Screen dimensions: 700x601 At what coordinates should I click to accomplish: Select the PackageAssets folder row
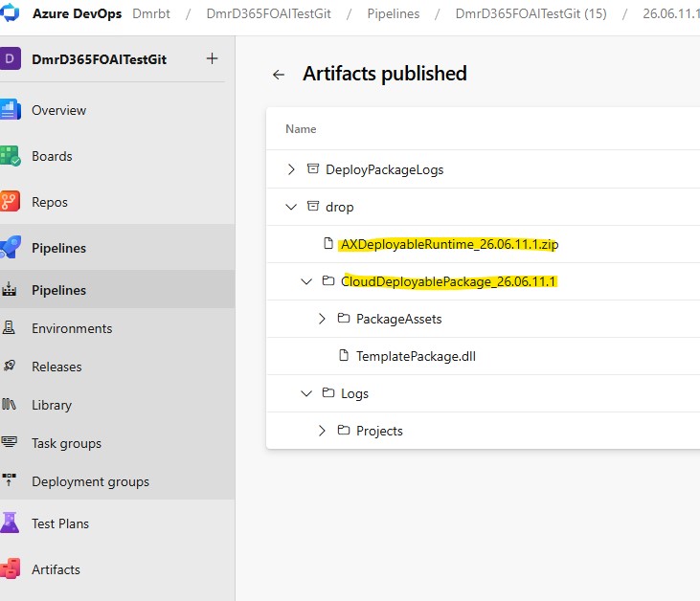pyautogui.click(x=483, y=319)
